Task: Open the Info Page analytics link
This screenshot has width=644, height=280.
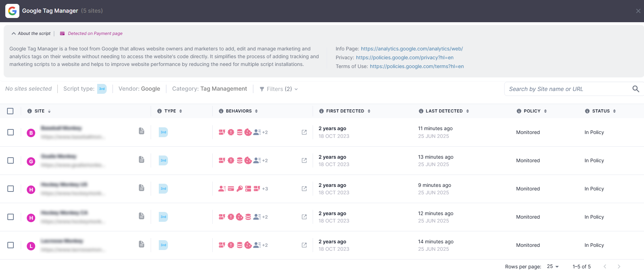Action: tap(412, 49)
